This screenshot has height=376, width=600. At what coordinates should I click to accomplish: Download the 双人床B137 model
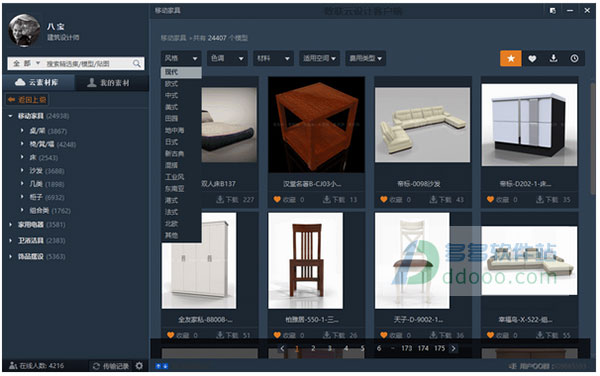tap(235, 199)
